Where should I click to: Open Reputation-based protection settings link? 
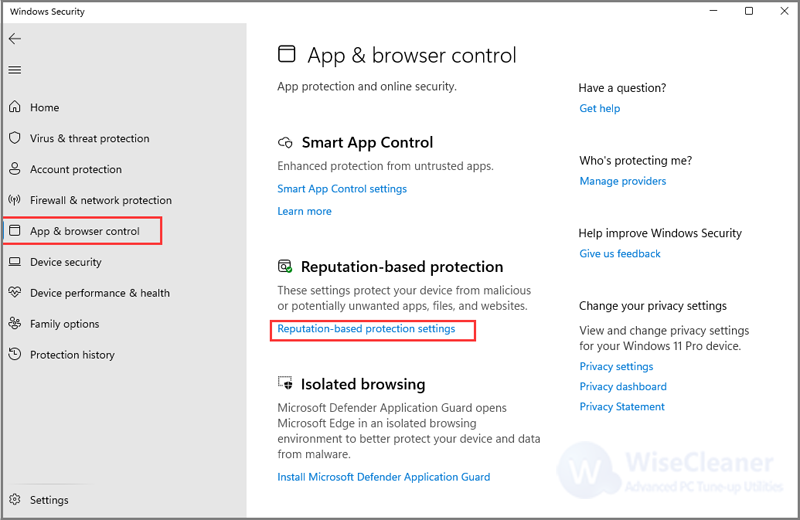[366, 329]
